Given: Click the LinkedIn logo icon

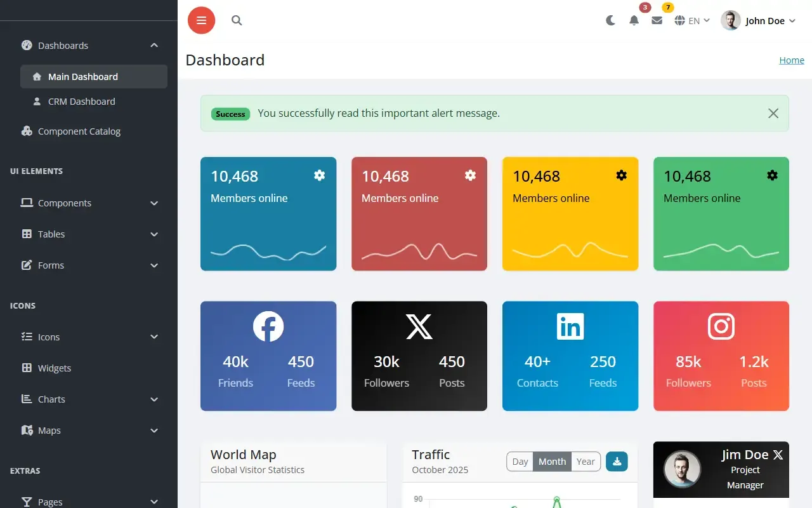Looking at the screenshot, I should [x=570, y=328].
